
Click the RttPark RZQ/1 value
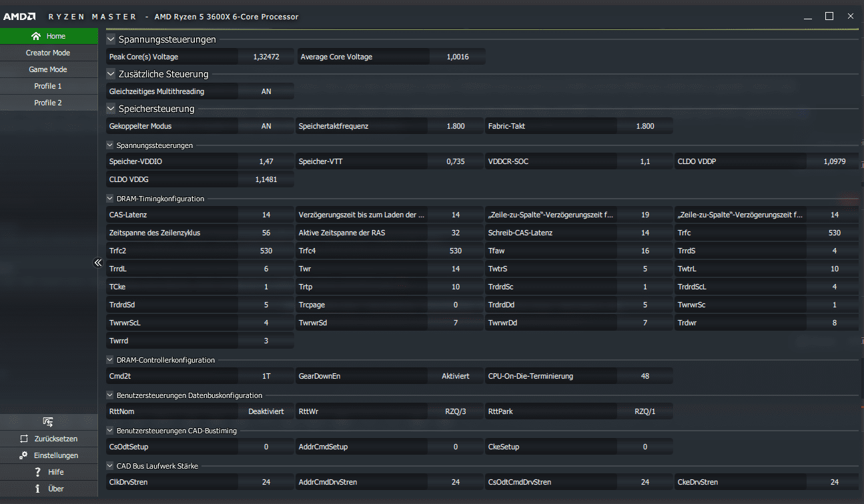click(645, 411)
